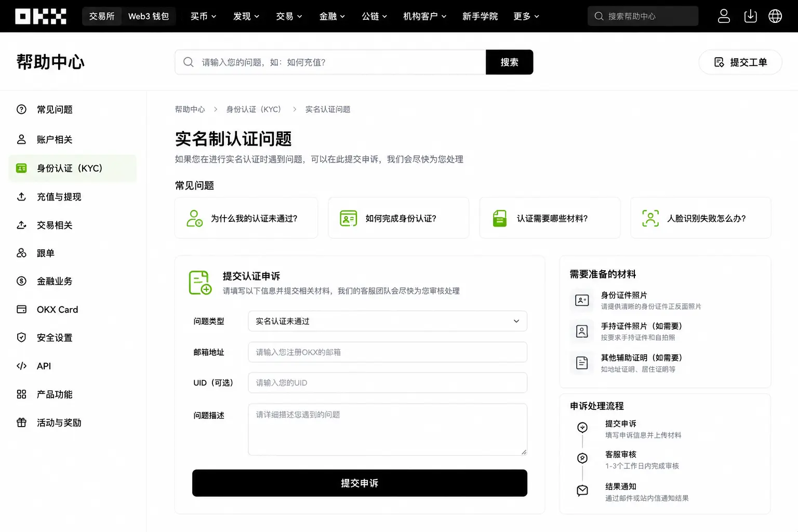Expand the 交易 menu
The height and width of the screenshot is (532, 798).
tap(289, 16)
